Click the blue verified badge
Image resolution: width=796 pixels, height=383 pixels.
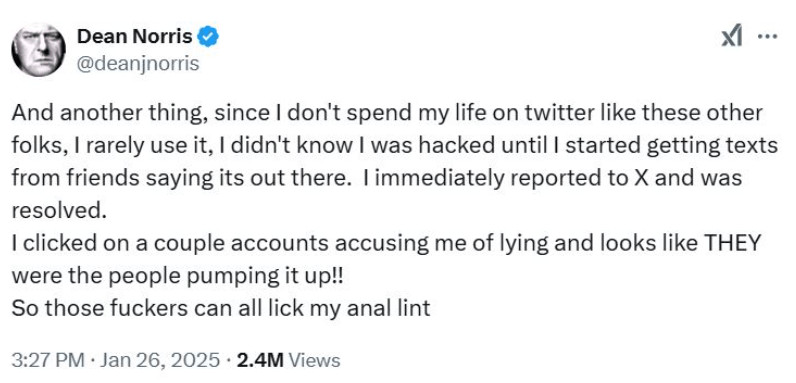click(x=208, y=37)
